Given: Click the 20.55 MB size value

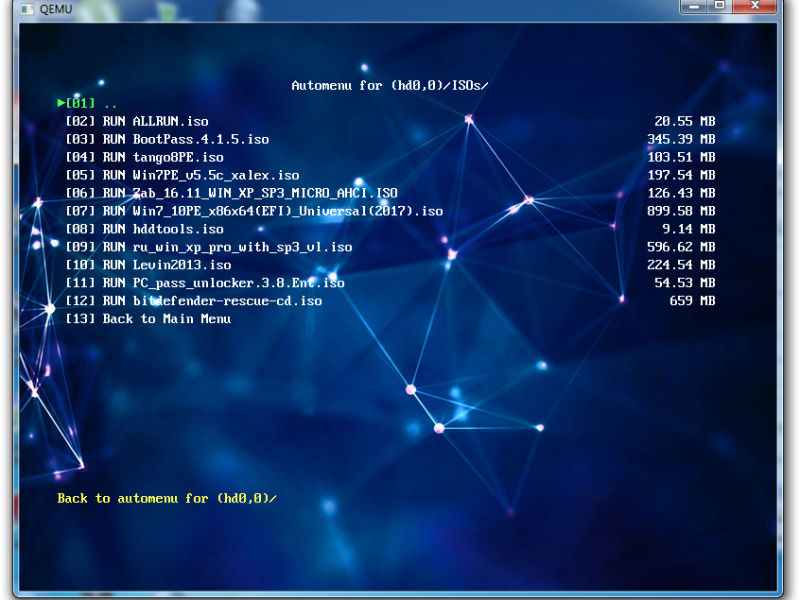Looking at the screenshot, I should pos(685,121).
